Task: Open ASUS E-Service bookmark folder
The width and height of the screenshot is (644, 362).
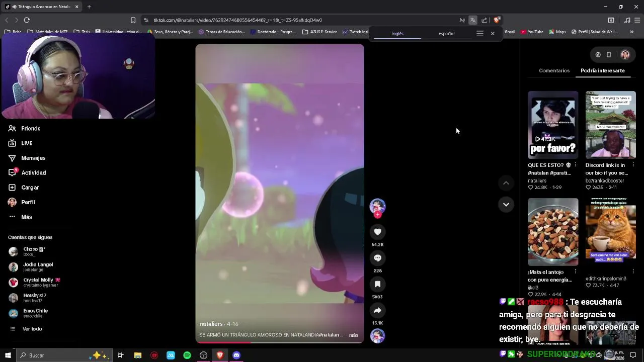Action: point(319,32)
